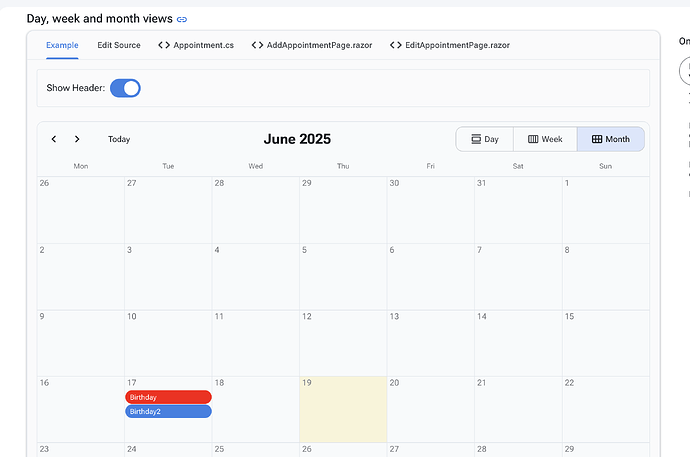Open the AddAppointmentPage.razor tab

pyautogui.click(x=312, y=45)
